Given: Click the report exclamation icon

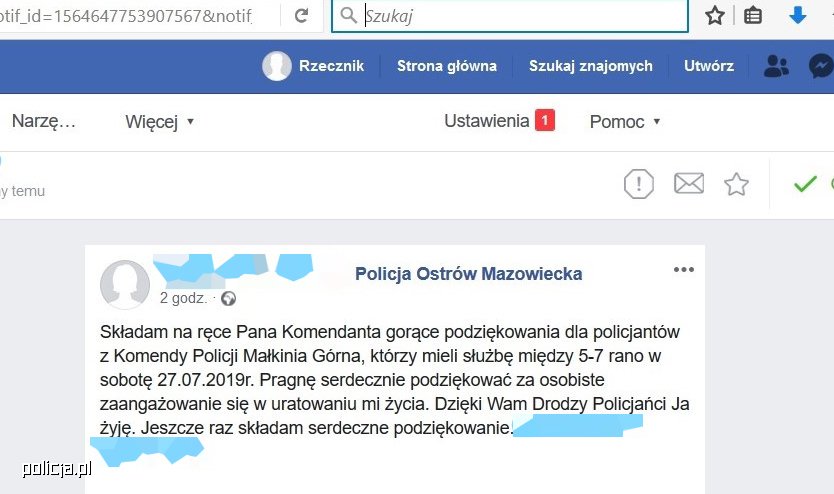Looking at the screenshot, I should (x=638, y=184).
